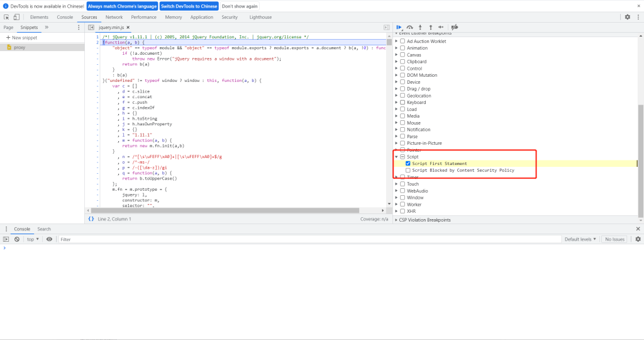Toggle the device toolbar icon
Viewport: 644px width, 340px height.
click(x=18, y=17)
